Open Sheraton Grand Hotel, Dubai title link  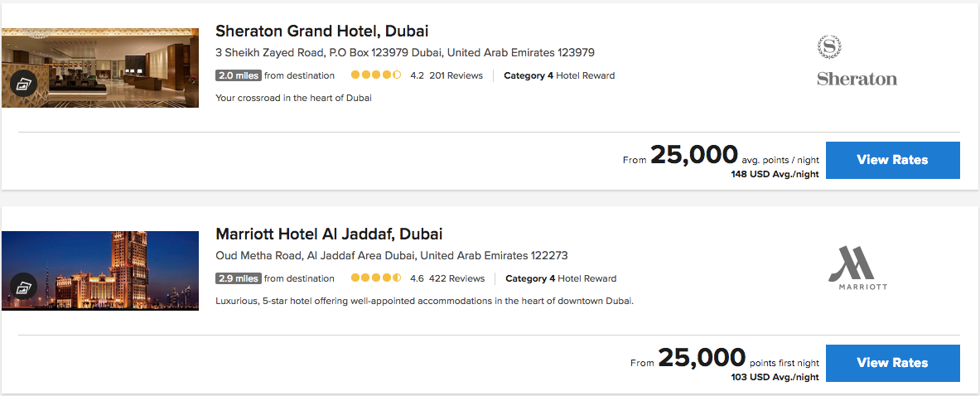322,31
